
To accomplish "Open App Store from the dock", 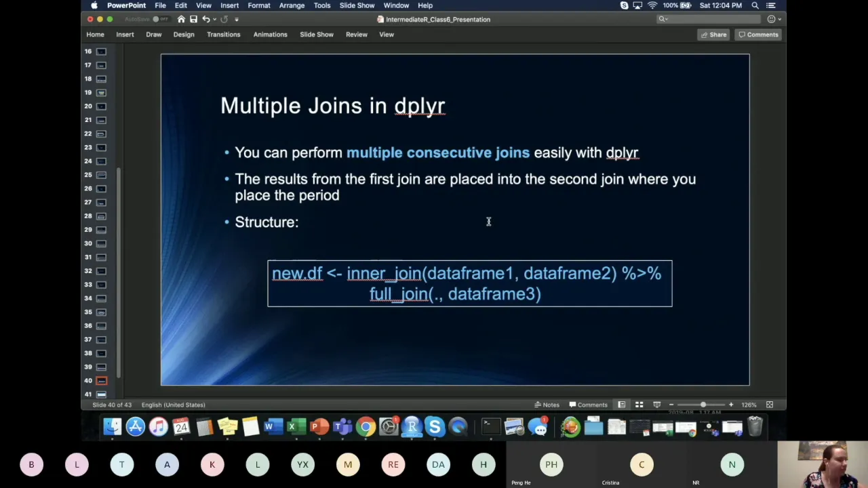I will tap(136, 426).
